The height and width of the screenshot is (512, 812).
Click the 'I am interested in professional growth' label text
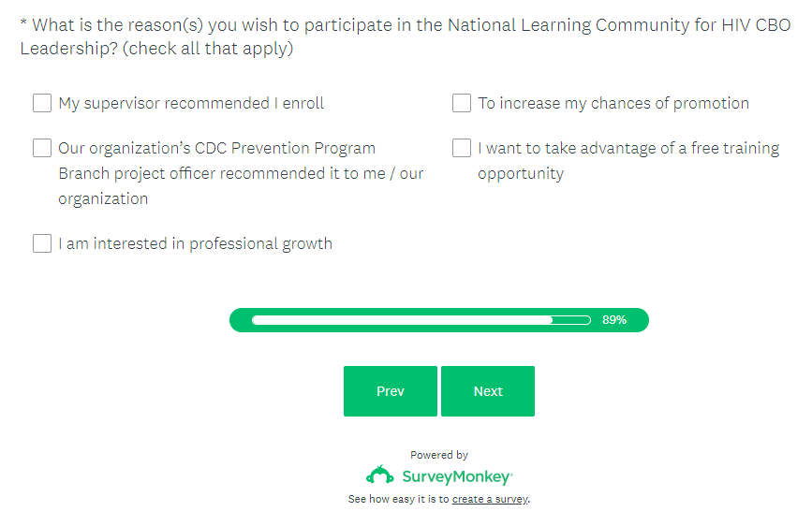tap(195, 244)
